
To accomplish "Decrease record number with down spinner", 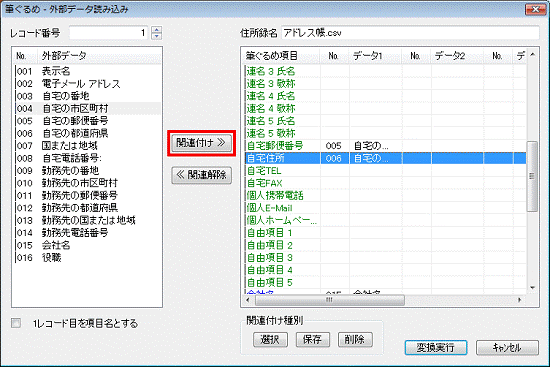I will (157, 36).
